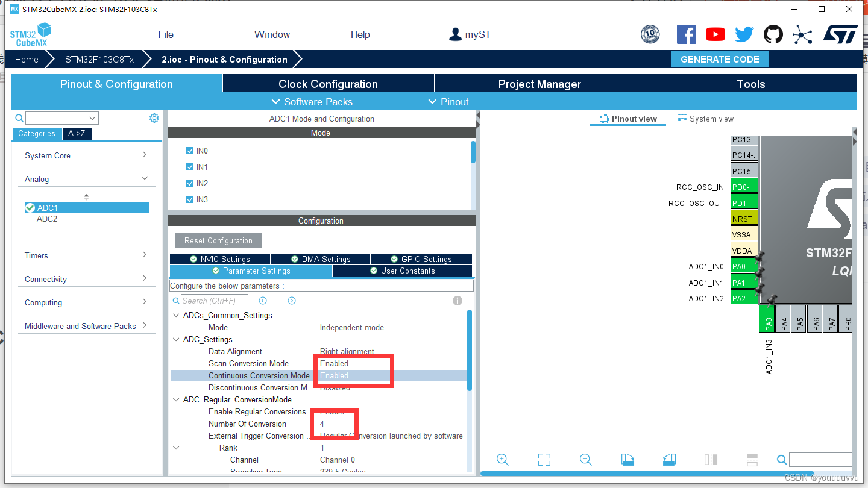Click the search magnifier icon in left panel
Screen dimensions: 868x488
coord(19,118)
